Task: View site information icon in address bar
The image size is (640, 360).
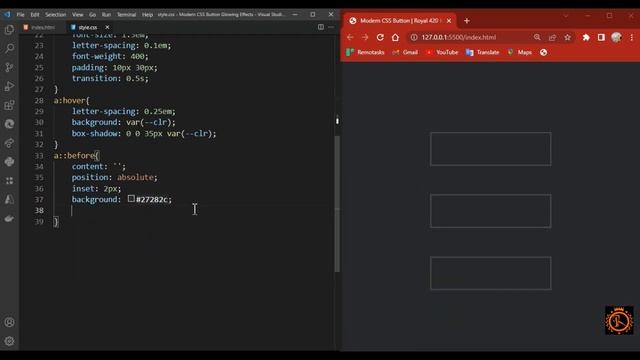Action: coord(414,37)
